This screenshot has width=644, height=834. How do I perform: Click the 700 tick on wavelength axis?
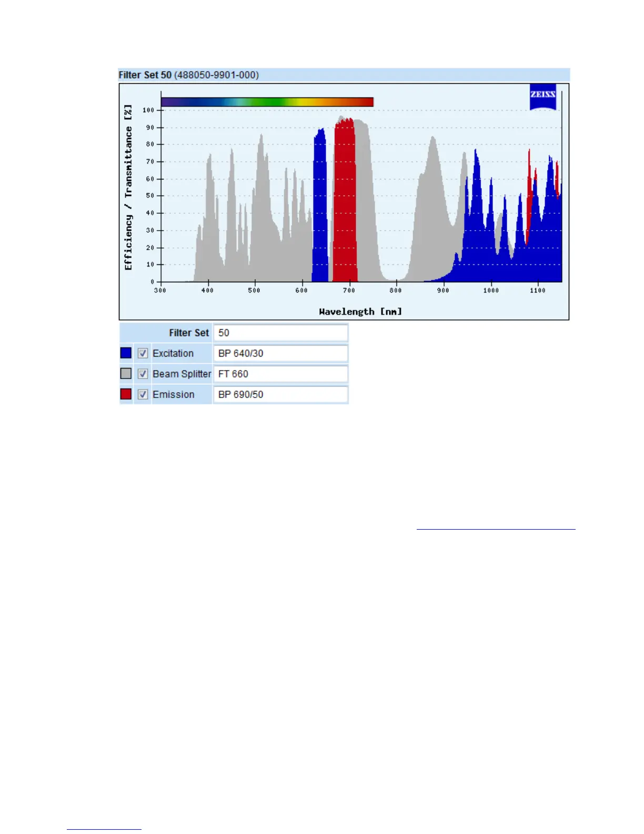[x=349, y=290]
